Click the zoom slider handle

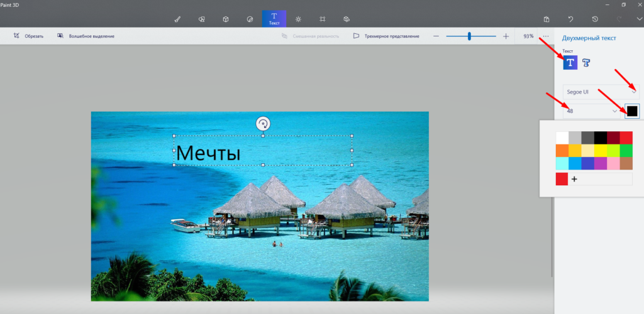(469, 36)
